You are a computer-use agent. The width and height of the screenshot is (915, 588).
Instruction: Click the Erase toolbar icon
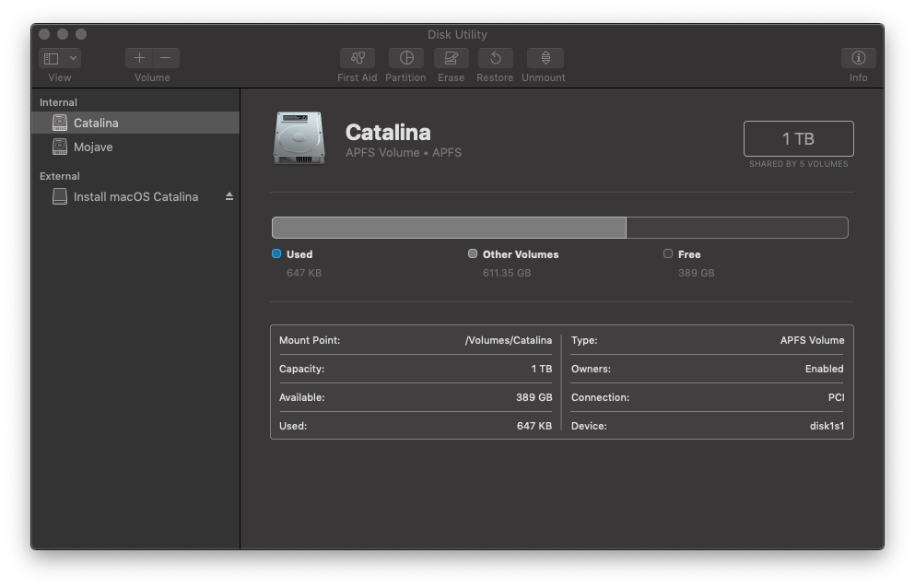452,58
